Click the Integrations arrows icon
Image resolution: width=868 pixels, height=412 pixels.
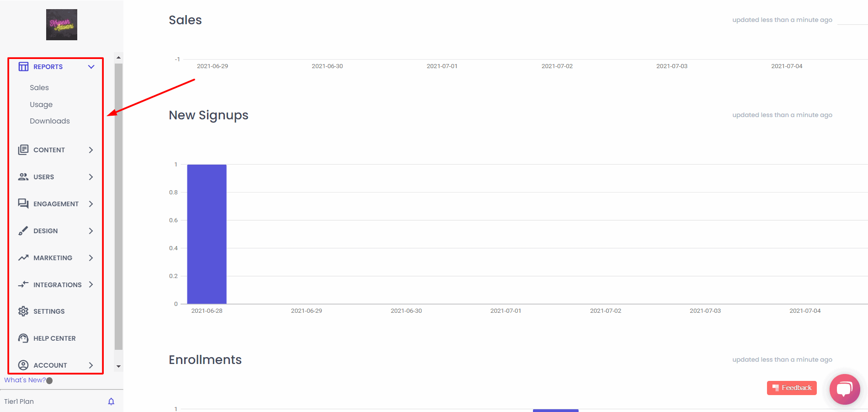[23, 285]
